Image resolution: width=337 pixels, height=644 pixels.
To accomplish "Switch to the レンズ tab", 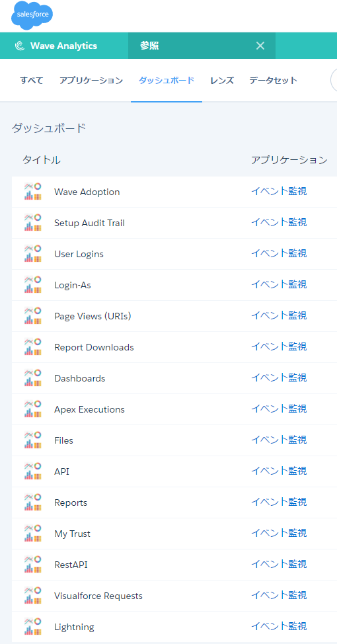I will click(222, 80).
